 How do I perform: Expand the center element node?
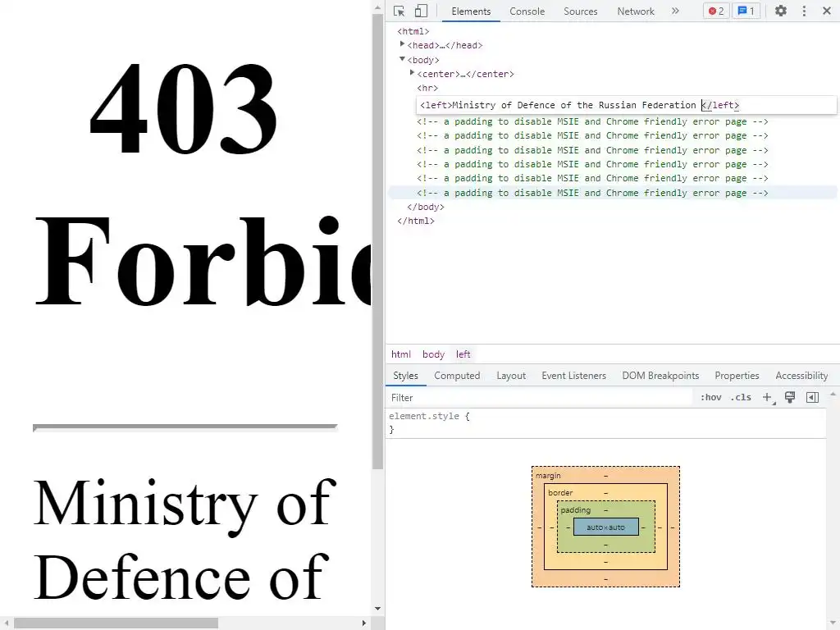click(x=412, y=73)
